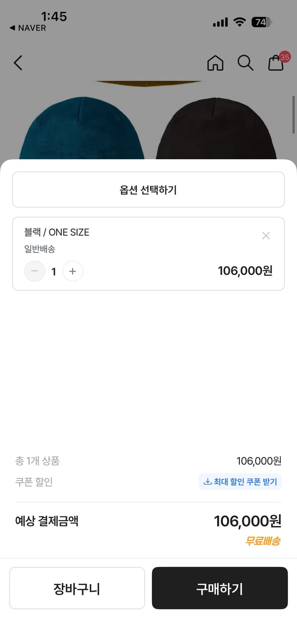
Task: Go back using the left arrow
Action: (x=18, y=63)
